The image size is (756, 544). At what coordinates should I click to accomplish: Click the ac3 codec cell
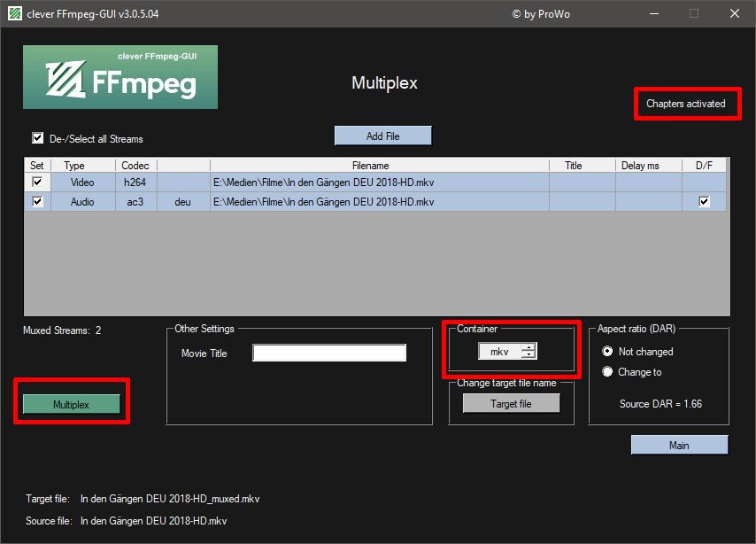pos(136,202)
